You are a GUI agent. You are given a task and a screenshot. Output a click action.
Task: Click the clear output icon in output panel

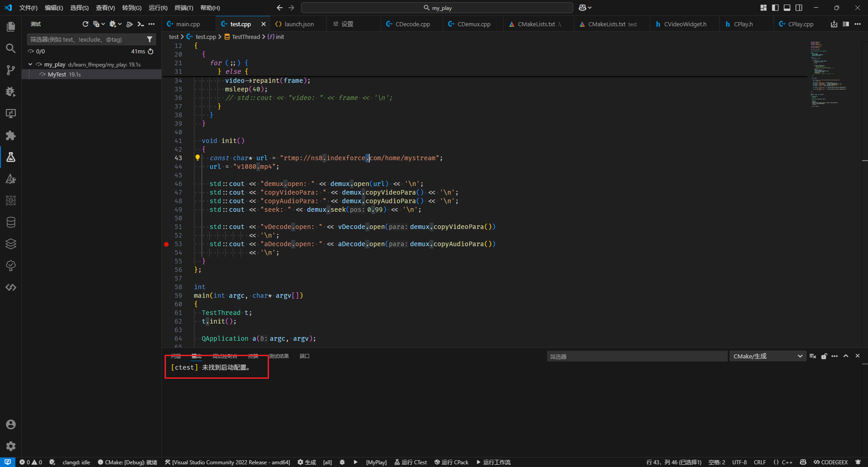click(x=812, y=356)
